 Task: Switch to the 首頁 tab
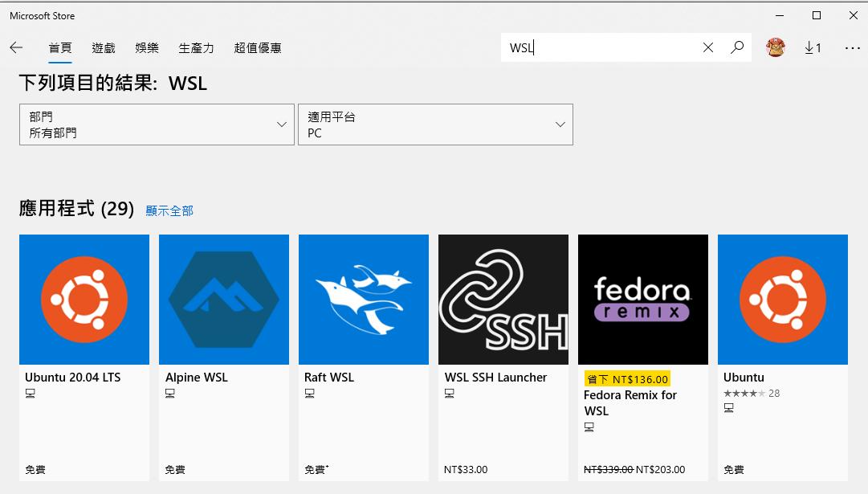click(x=59, y=48)
